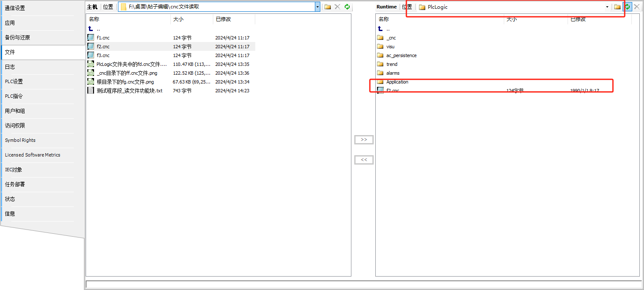Screen dimensions: 644x290
Task: Select the visu folder name
Action: click(x=390, y=47)
